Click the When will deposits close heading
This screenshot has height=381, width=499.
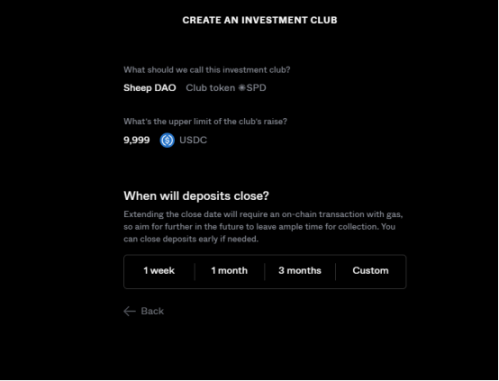[x=196, y=196]
